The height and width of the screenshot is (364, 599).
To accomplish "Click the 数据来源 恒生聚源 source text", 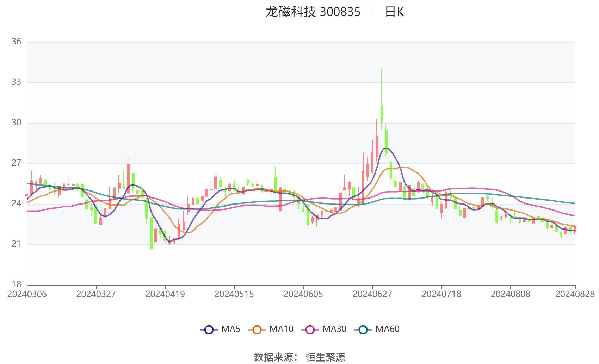I will (x=299, y=357).
